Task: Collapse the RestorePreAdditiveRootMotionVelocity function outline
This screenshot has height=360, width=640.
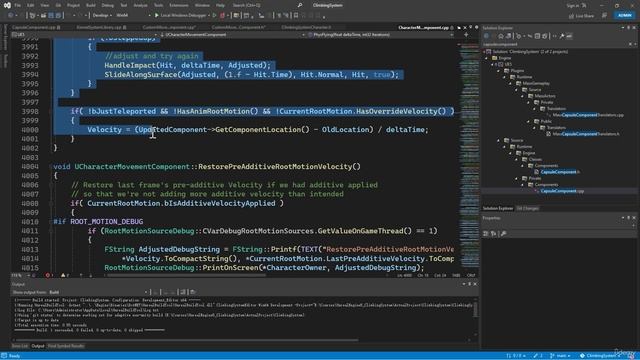Action: (51, 167)
